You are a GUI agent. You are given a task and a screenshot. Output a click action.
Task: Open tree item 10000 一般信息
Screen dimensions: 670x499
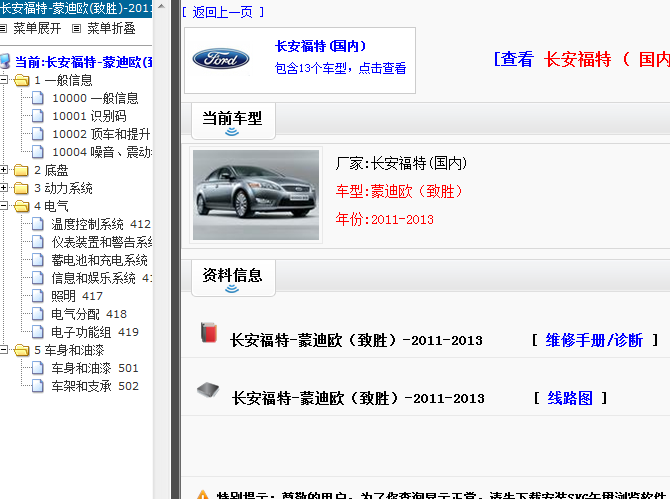click(95, 98)
